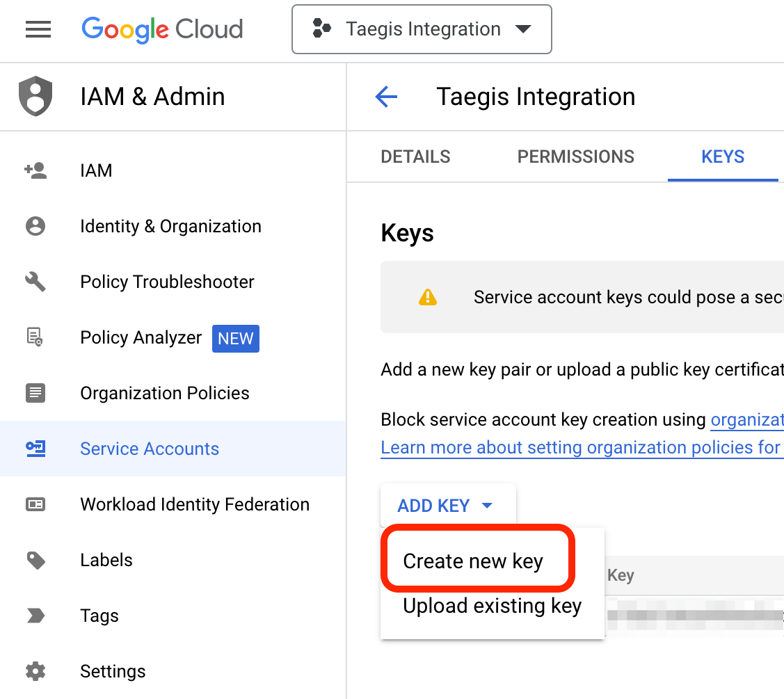The height and width of the screenshot is (699, 784).
Task: Select Upload existing key from menu
Action: click(x=493, y=606)
